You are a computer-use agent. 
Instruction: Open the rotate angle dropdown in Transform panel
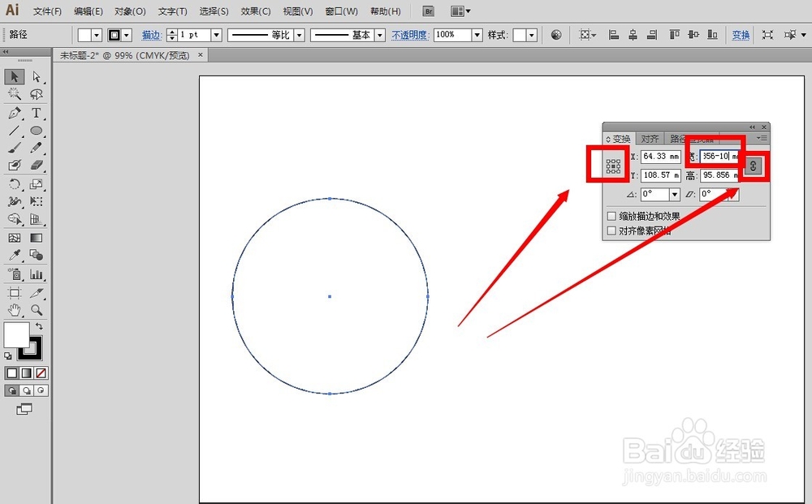(674, 195)
